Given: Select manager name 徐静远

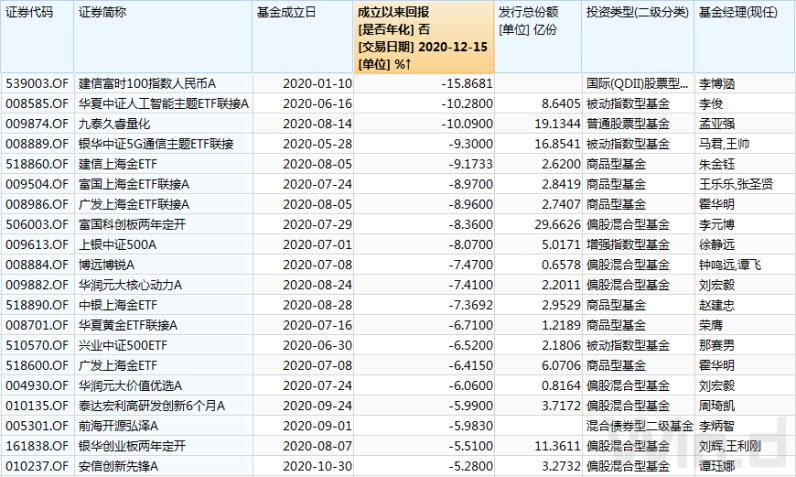Looking at the screenshot, I should (x=717, y=245).
